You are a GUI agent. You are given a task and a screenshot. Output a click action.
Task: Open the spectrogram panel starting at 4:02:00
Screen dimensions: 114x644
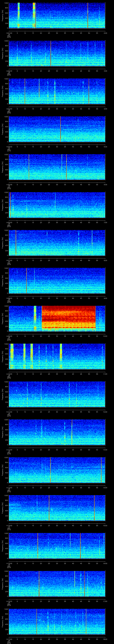57,53
